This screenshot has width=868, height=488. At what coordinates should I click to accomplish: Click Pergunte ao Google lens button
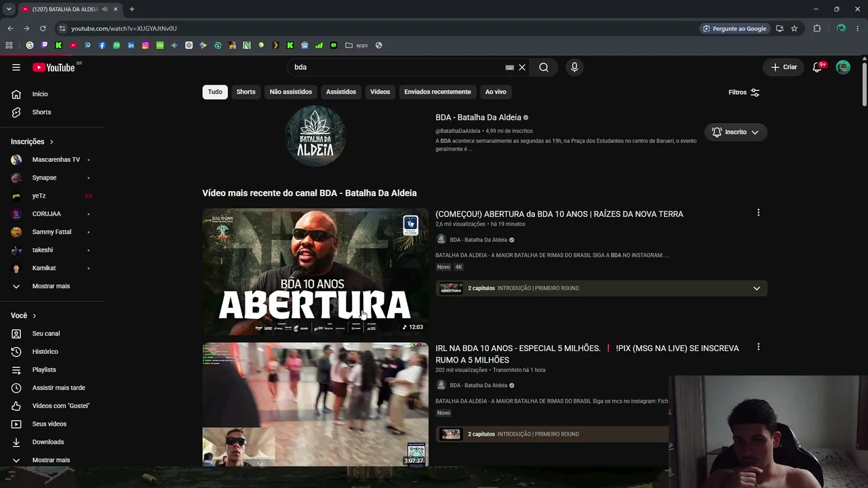[734, 28]
